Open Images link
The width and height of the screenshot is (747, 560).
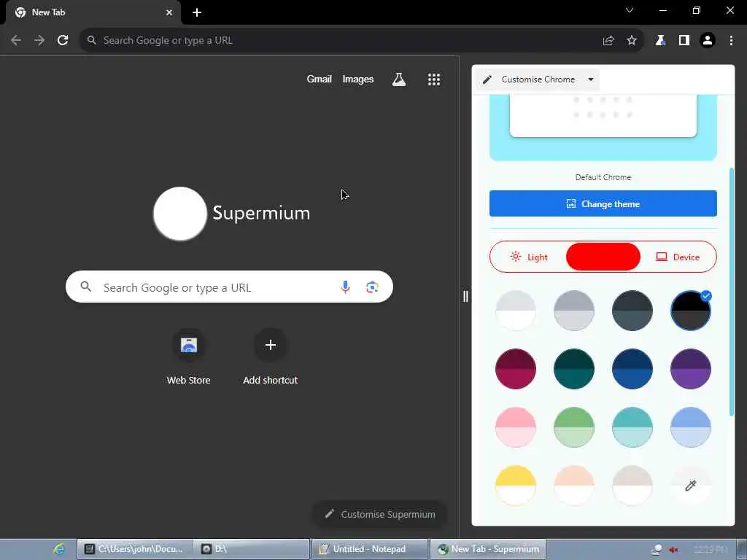pos(357,79)
